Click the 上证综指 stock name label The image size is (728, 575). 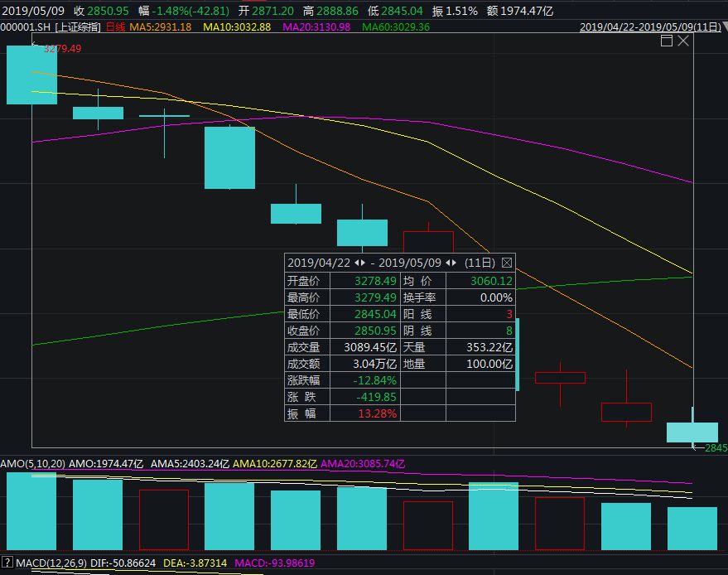coord(78,27)
